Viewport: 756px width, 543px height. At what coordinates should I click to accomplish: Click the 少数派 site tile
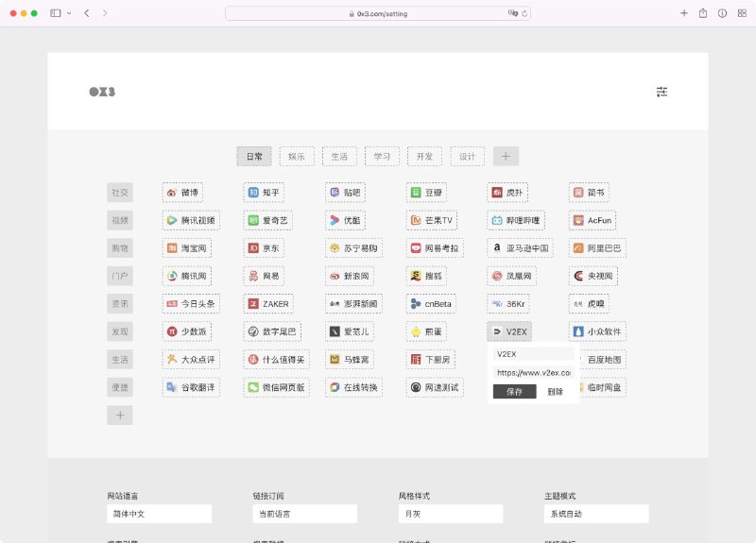click(187, 332)
